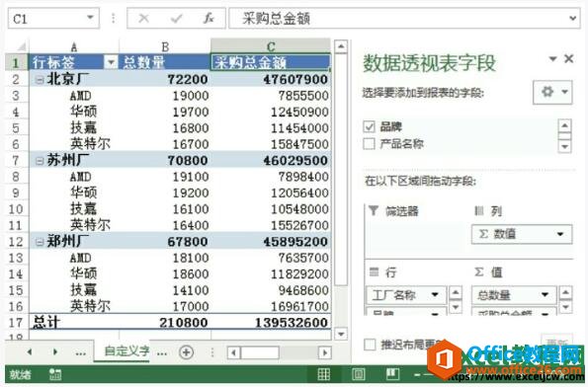The image size is (588, 387).
Task: Select column B header
Action: tap(165, 46)
